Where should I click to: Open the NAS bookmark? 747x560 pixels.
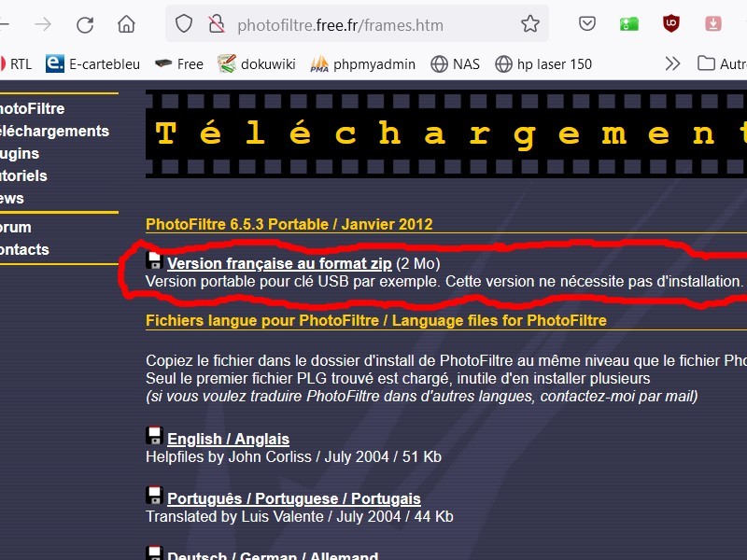pyautogui.click(x=455, y=63)
